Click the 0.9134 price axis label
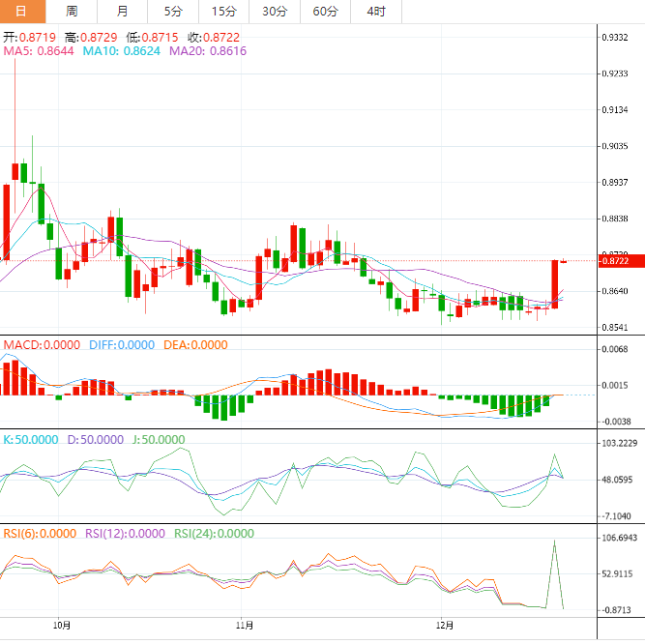This screenshot has height=644, width=645. [615, 110]
